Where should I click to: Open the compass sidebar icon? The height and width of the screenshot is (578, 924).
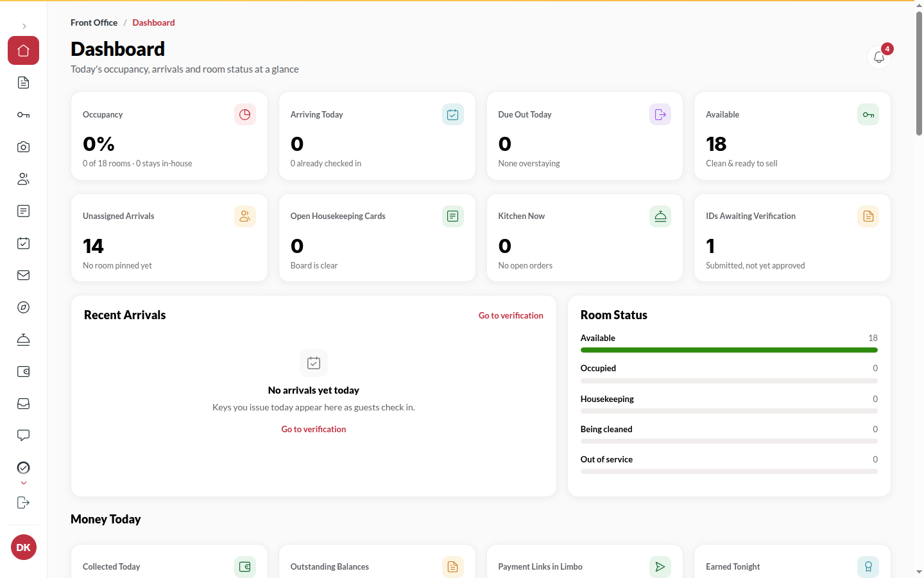[x=23, y=308]
